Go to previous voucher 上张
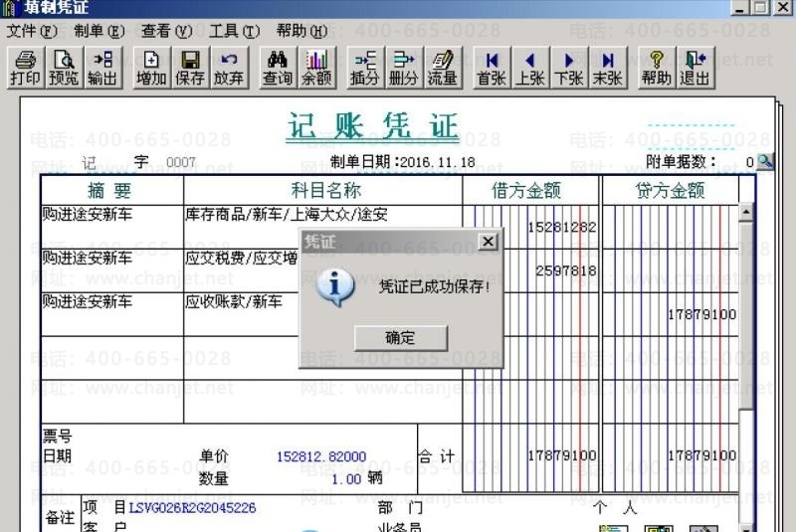The image size is (799, 532). [530, 68]
